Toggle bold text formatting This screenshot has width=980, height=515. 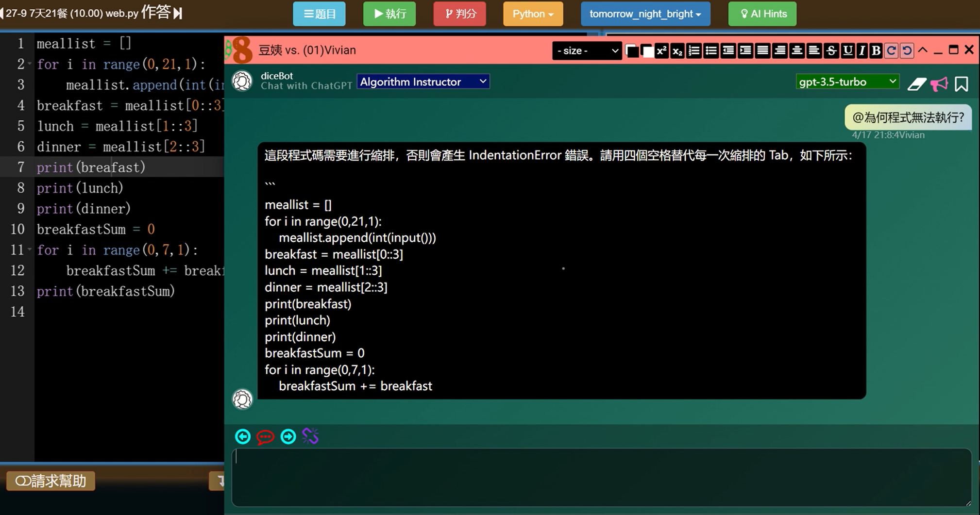(876, 50)
